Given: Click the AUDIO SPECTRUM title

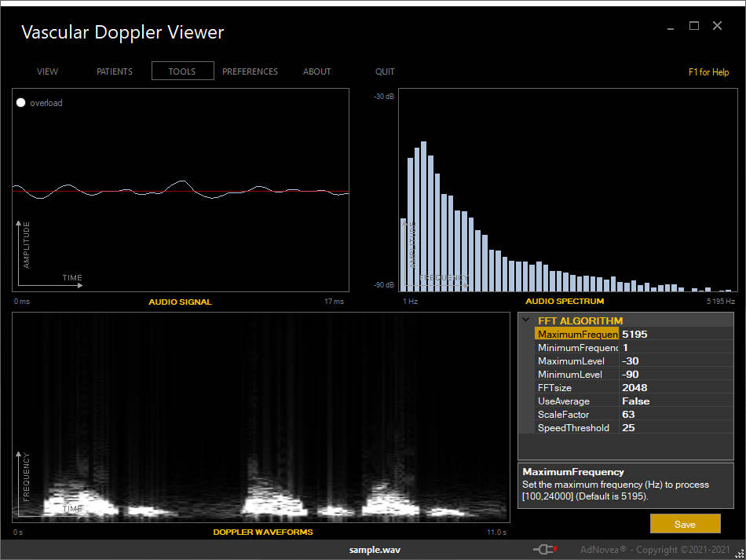Looking at the screenshot, I should pyautogui.click(x=565, y=301).
